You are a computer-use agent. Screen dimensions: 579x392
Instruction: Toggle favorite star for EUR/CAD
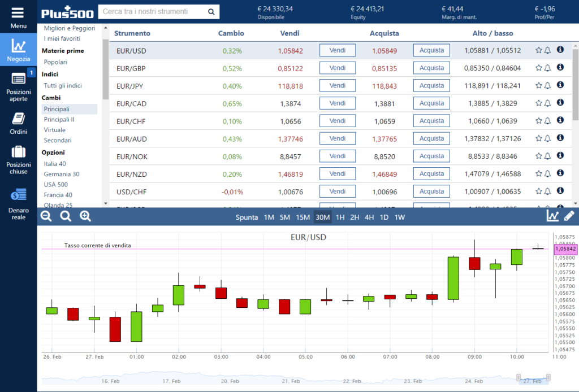point(539,103)
